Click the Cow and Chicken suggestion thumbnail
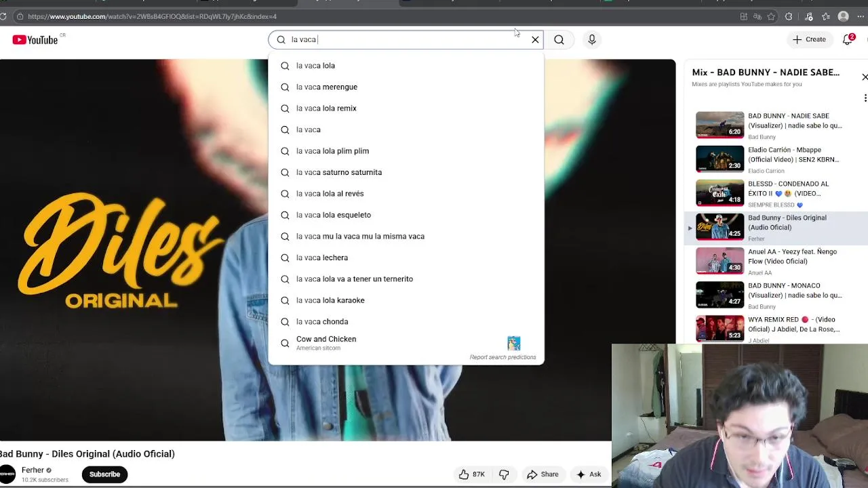Image resolution: width=868 pixels, height=488 pixels. (x=514, y=343)
